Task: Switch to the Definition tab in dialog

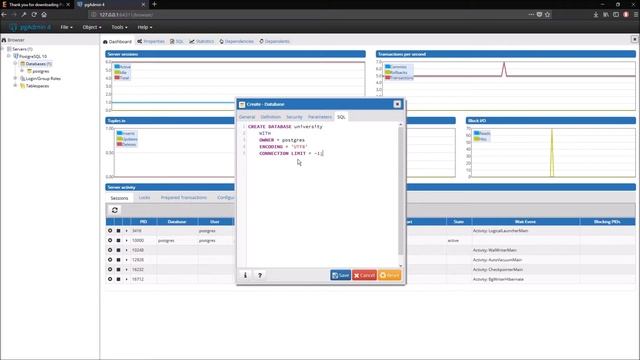Action: pos(271,117)
